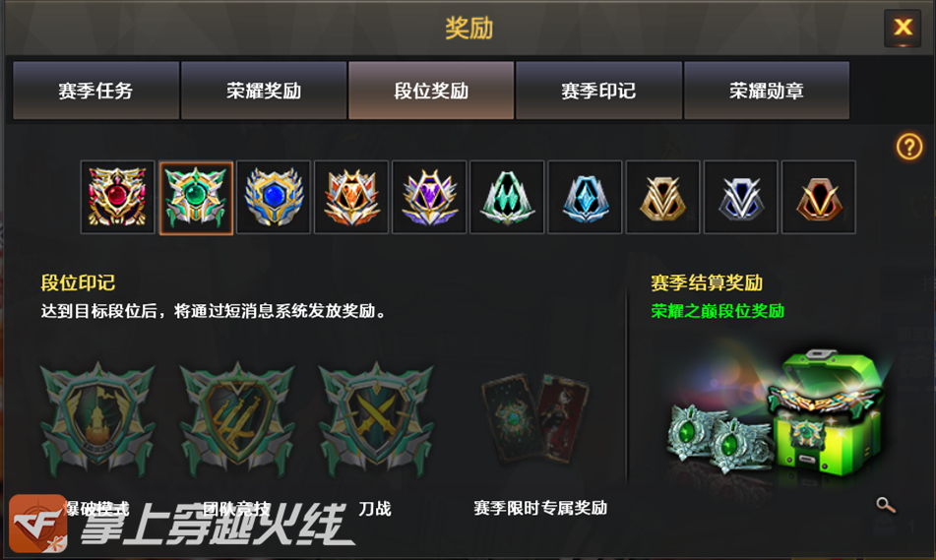Image resolution: width=936 pixels, height=560 pixels.
Task: Select the gold V rank badge
Action: click(x=663, y=197)
